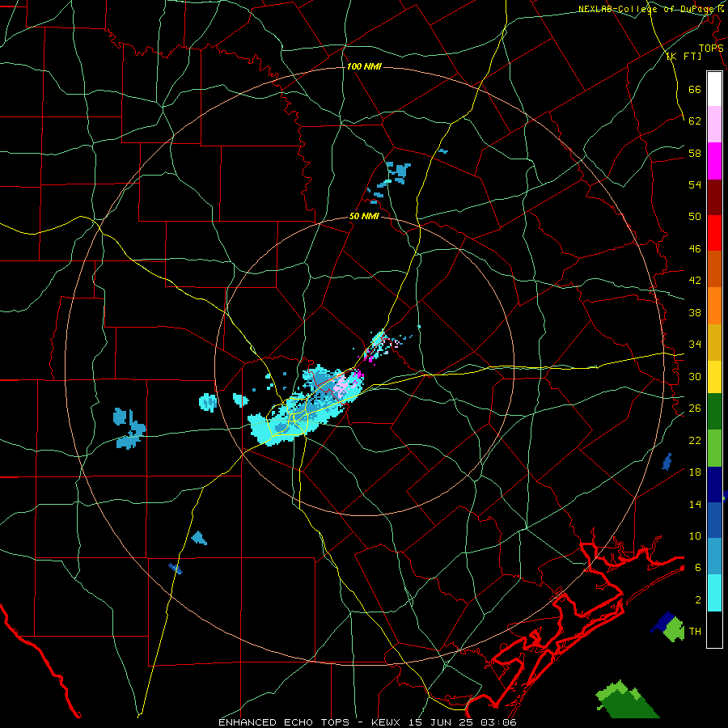This screenshot has height=728, width=728.
Task: Click the "14" value on the legend
Action: [695, 504]
